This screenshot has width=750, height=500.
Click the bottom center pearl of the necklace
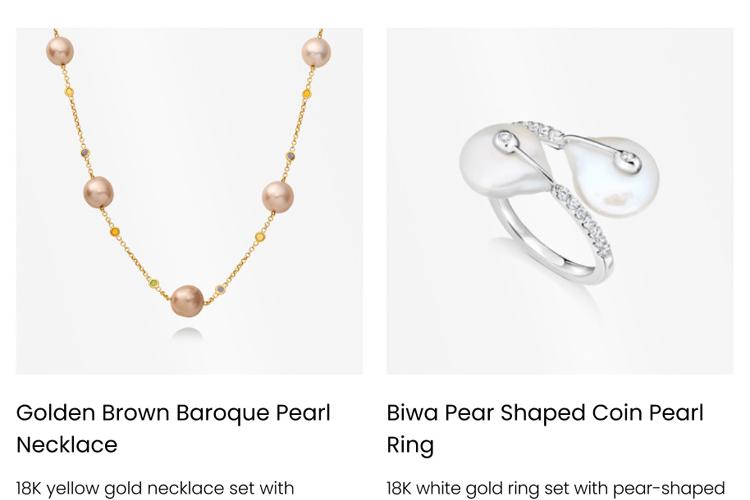pos(187,300)
